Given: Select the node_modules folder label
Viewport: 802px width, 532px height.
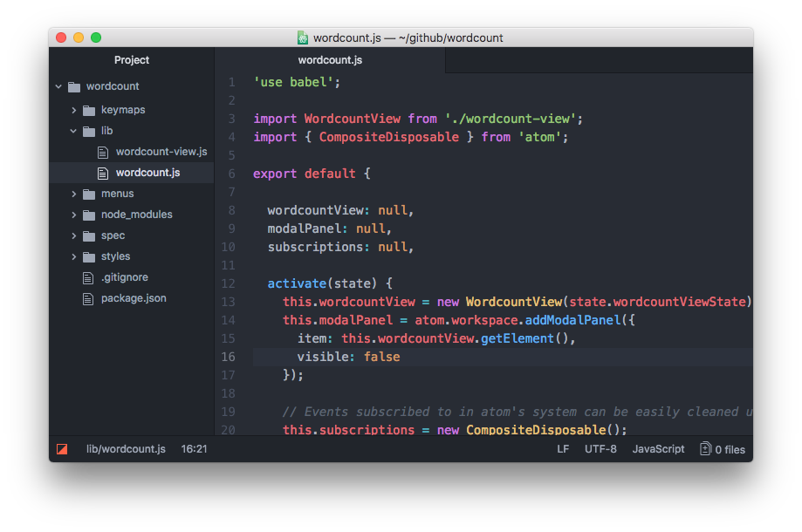Looking at the screenshot, I should pyautogui.click(x=136, y=215).
